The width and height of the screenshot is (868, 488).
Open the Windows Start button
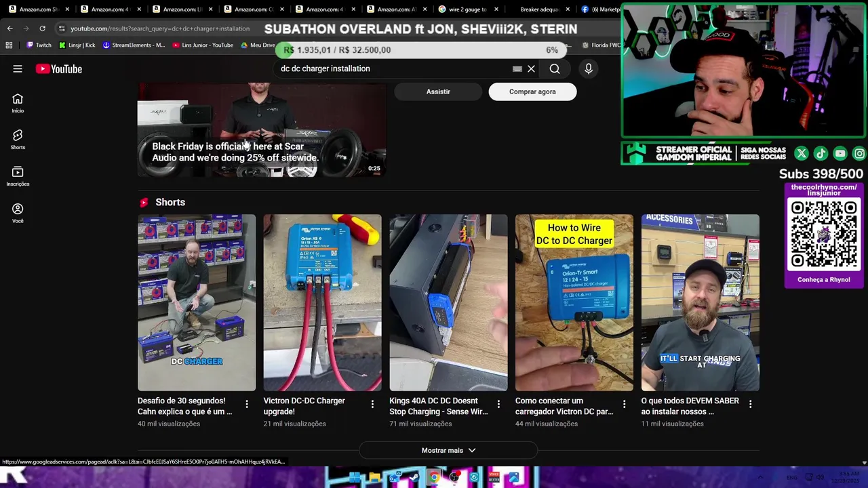(355, 477)
